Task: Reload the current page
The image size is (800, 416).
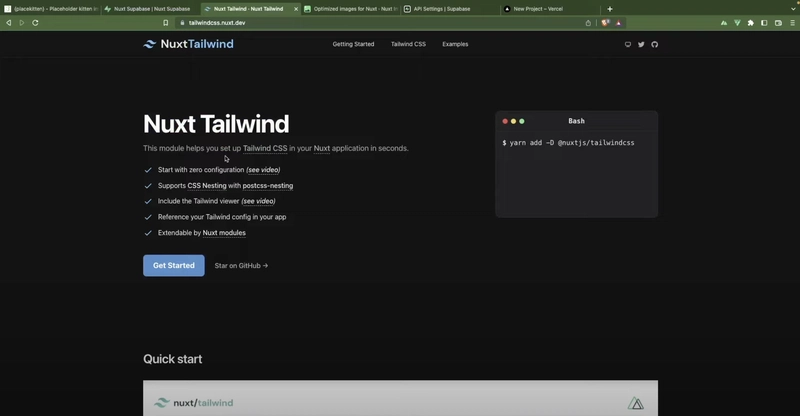Action: point(35,23)
